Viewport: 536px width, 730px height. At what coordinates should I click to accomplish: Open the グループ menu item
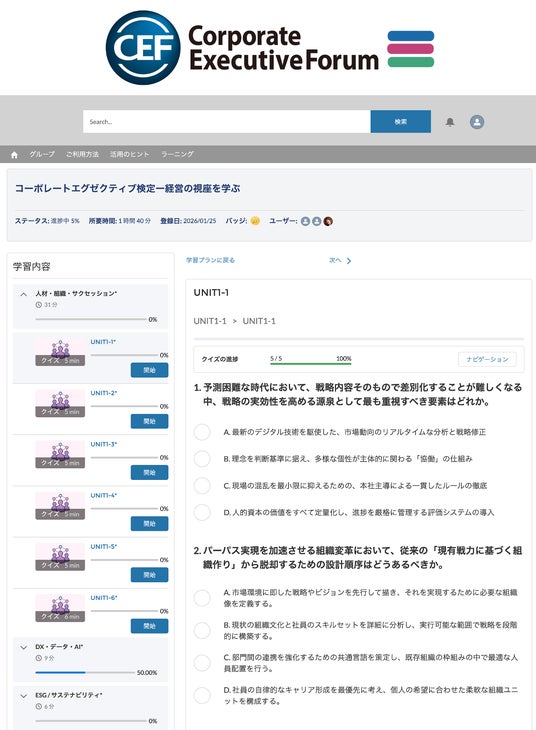42,154
